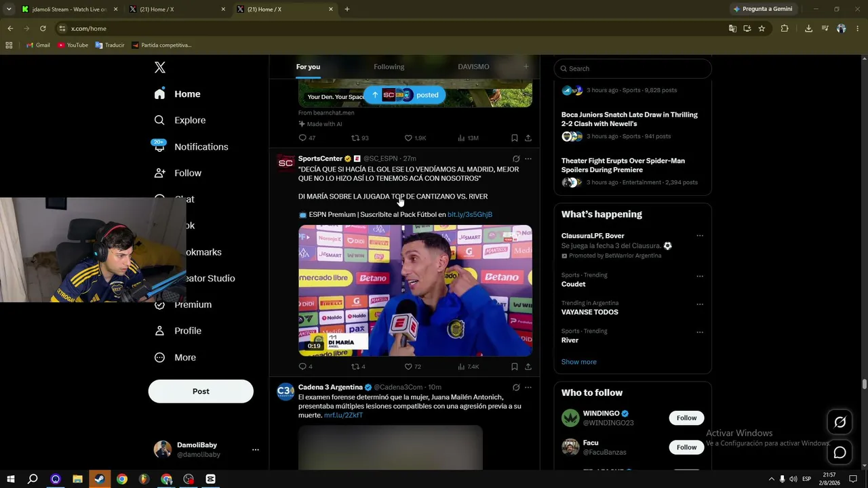
Task: Reload the current page
Action: (x=43, y=28)
